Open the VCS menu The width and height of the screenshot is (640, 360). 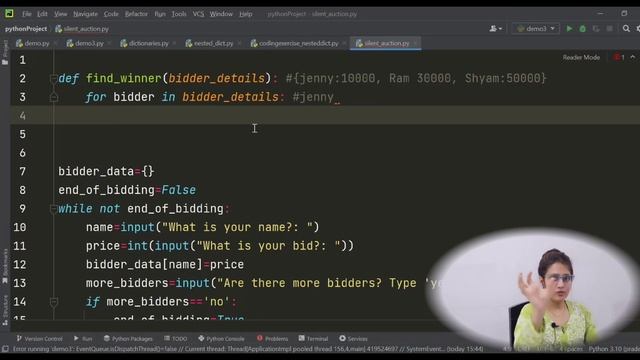(198, 14)
